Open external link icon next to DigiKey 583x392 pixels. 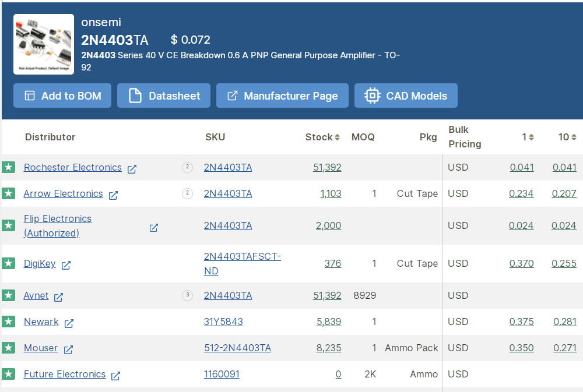(x=66, y=265)
